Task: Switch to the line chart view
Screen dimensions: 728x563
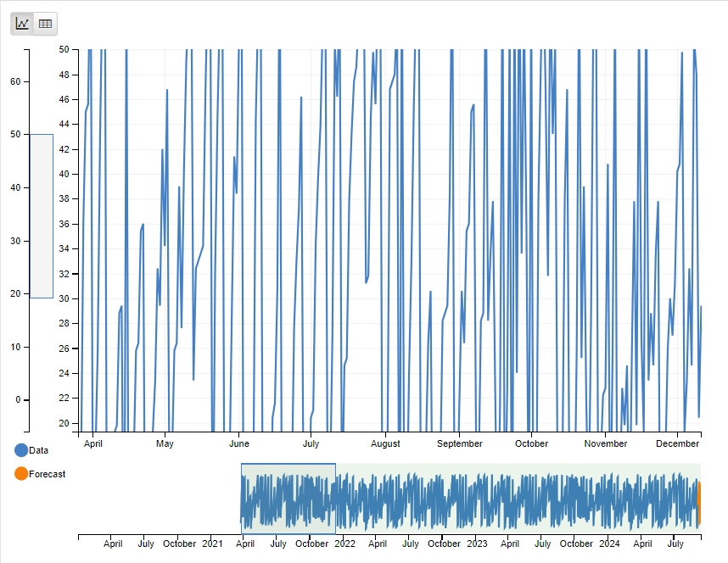Action: click(x=23, y=24)
